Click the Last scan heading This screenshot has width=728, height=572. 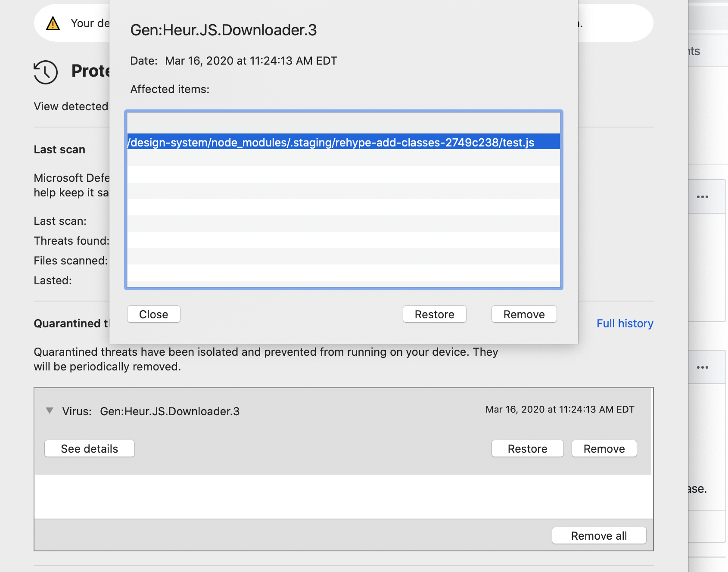(59, 149)
